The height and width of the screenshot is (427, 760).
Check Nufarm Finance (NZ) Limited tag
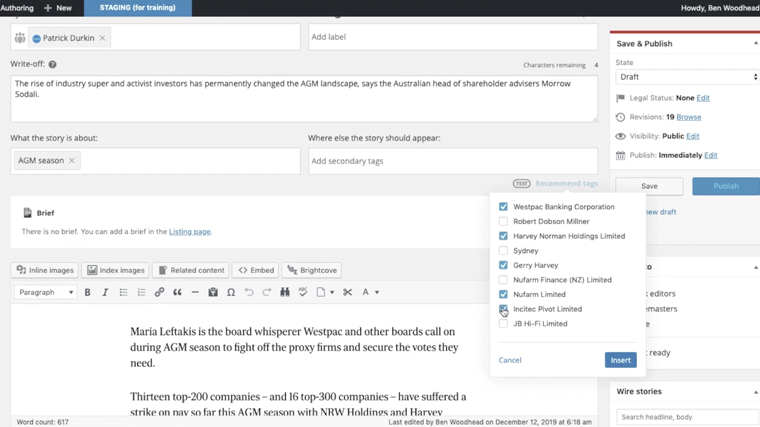point(503,280)
